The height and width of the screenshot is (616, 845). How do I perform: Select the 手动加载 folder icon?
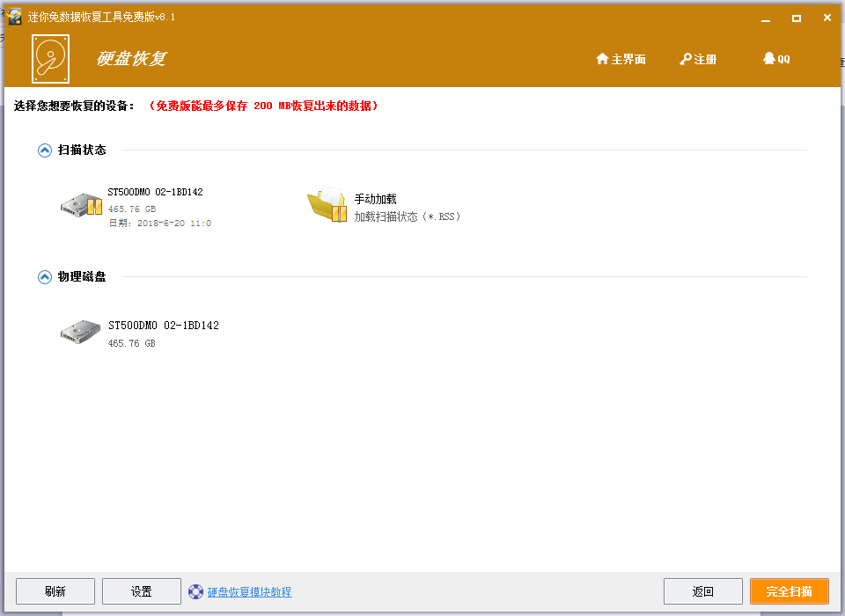point(327,205)
